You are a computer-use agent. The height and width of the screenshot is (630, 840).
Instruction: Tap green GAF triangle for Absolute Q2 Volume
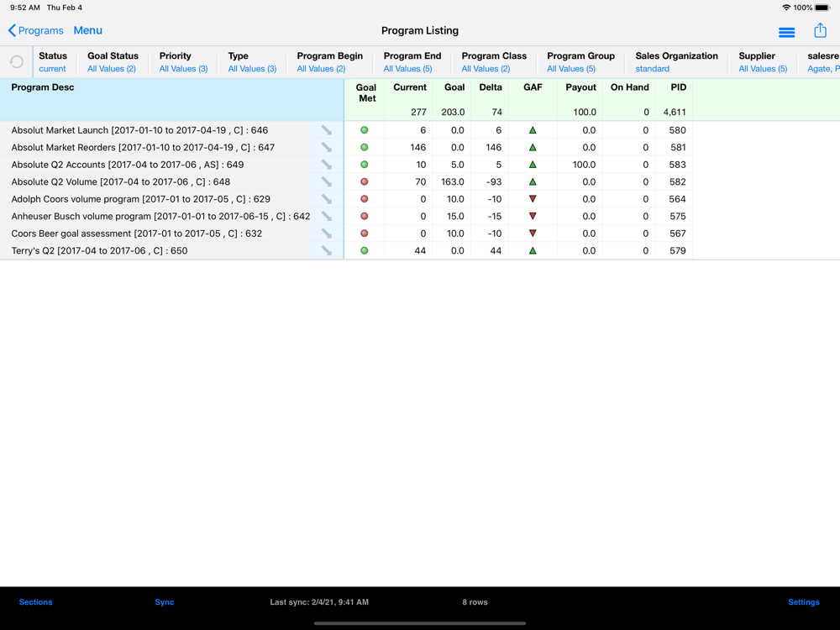(533, 181)
